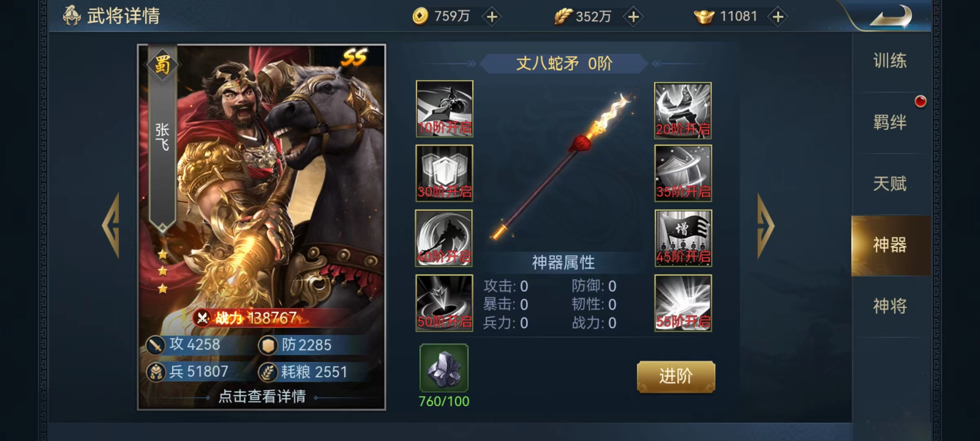
Task: Add more ingots with plus button
Action: pyautogui.click(x=778, y=17)
